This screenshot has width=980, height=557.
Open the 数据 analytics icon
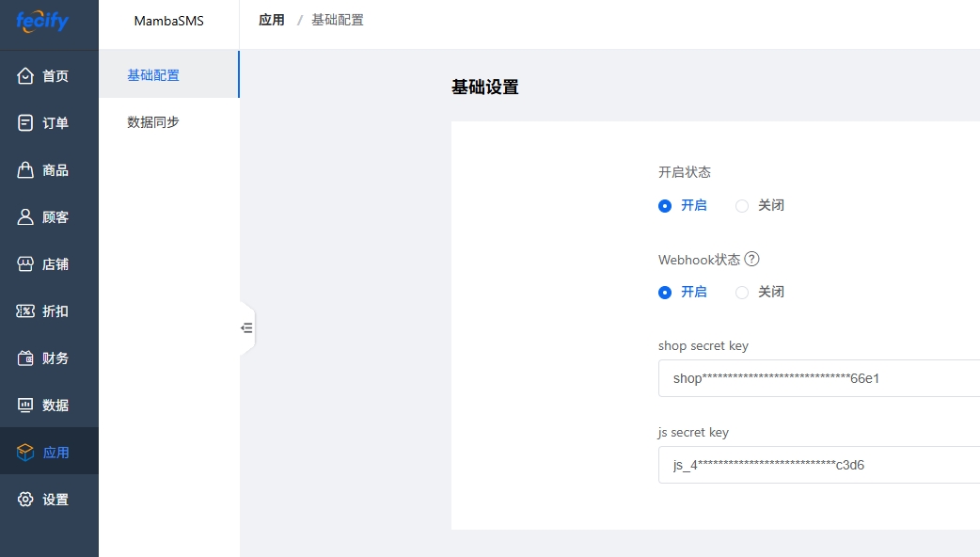point(26,406)
